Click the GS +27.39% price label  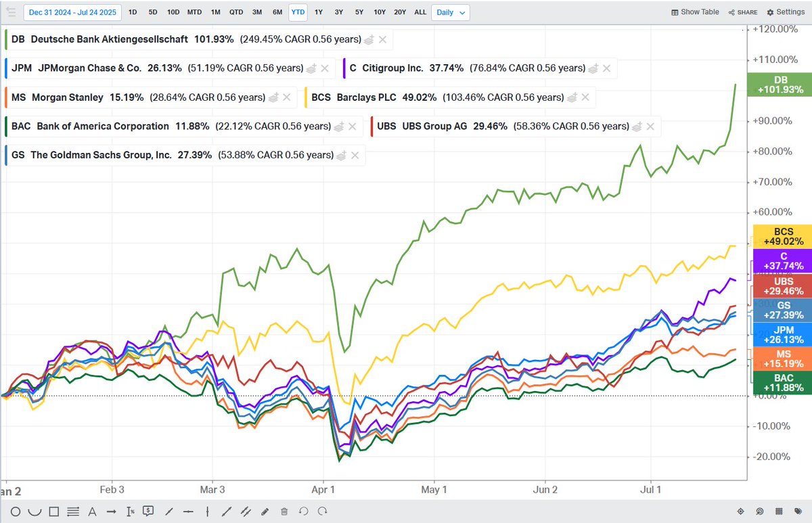click(x=783, y=310)
